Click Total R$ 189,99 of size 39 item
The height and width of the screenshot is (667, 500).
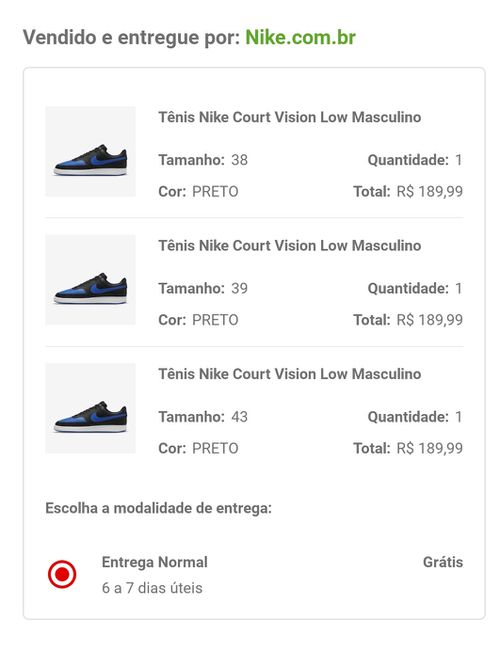tap(408, 320)
